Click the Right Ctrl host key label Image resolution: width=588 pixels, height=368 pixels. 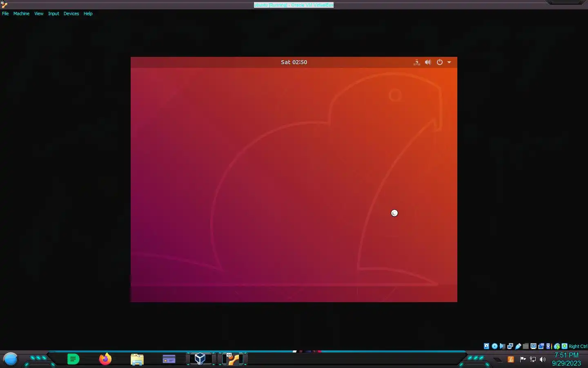point(578,346)
